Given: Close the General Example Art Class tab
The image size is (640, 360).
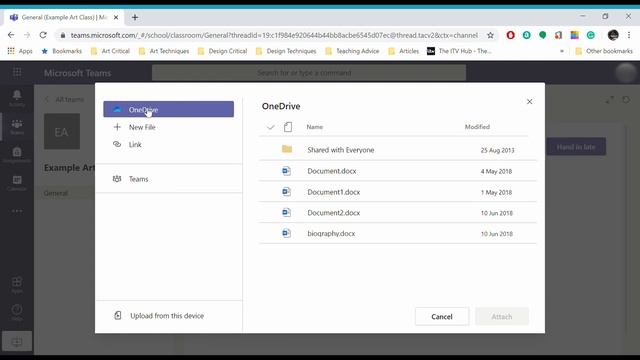Looking at the screenshot, I should click(116, 17).
